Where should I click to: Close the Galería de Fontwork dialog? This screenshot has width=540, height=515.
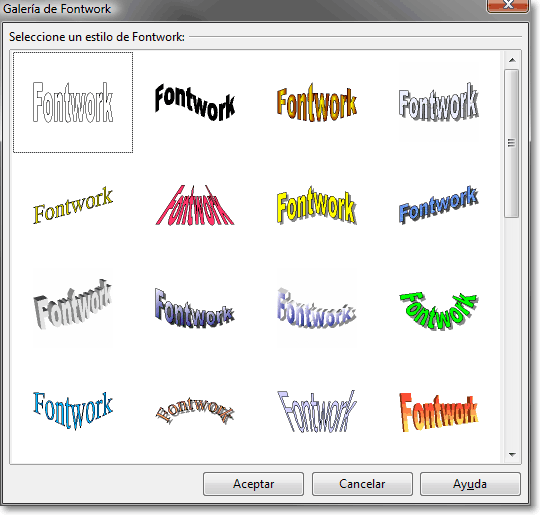coord(508,5)
